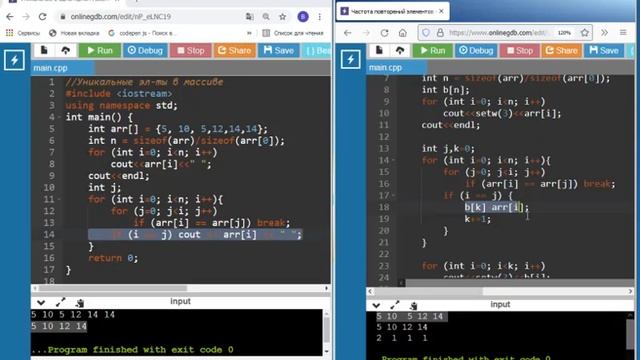Click Stop in the right editor toolbar
This screenshot has width=640, height=360.
(520, 51)
